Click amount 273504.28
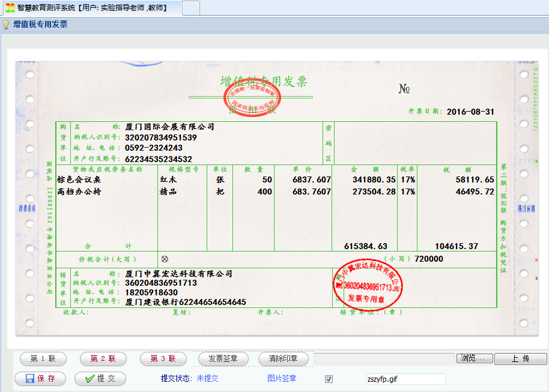This screenshot has height=392, width=549. pos(374,191)
